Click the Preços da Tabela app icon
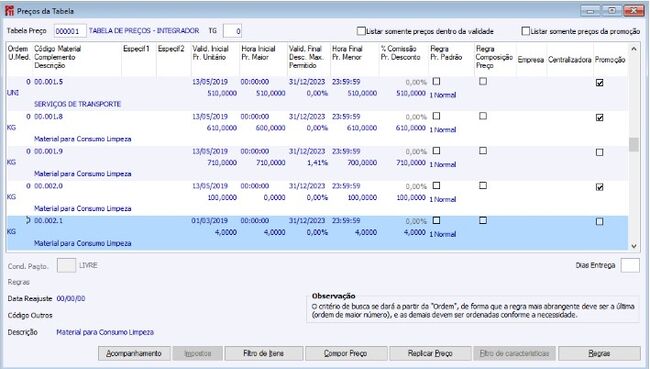The height and width of the screenshot is (369, 650). [9, 10]
